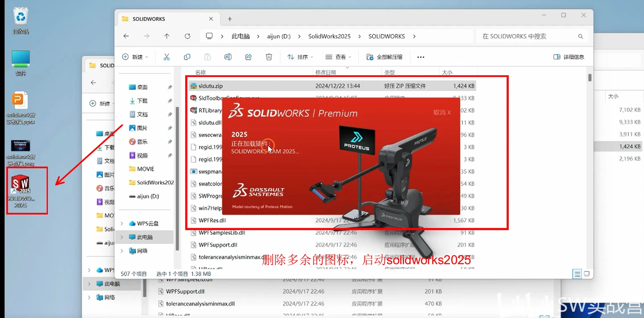Image resolution: width=644 pixels, height=318 pixels.
Task: Sort by the 修改日期 column header
Action: [325, 72]
